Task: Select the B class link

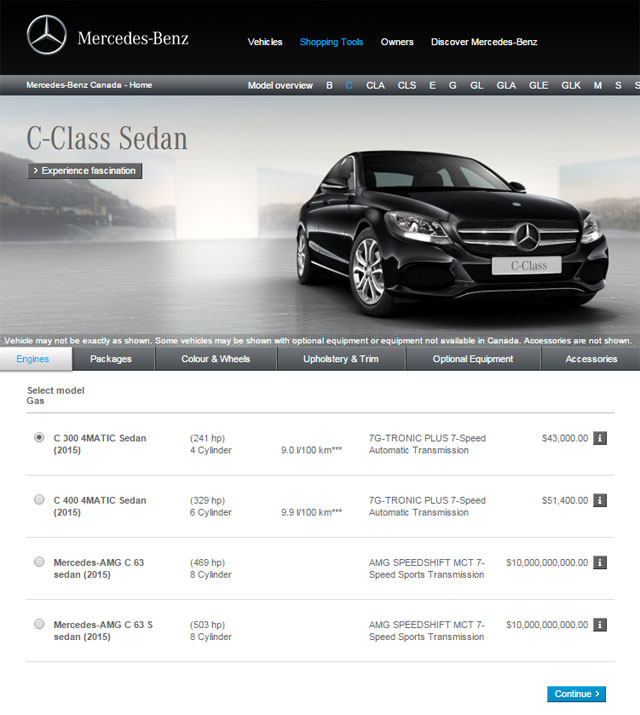Action: pos(329,85)
